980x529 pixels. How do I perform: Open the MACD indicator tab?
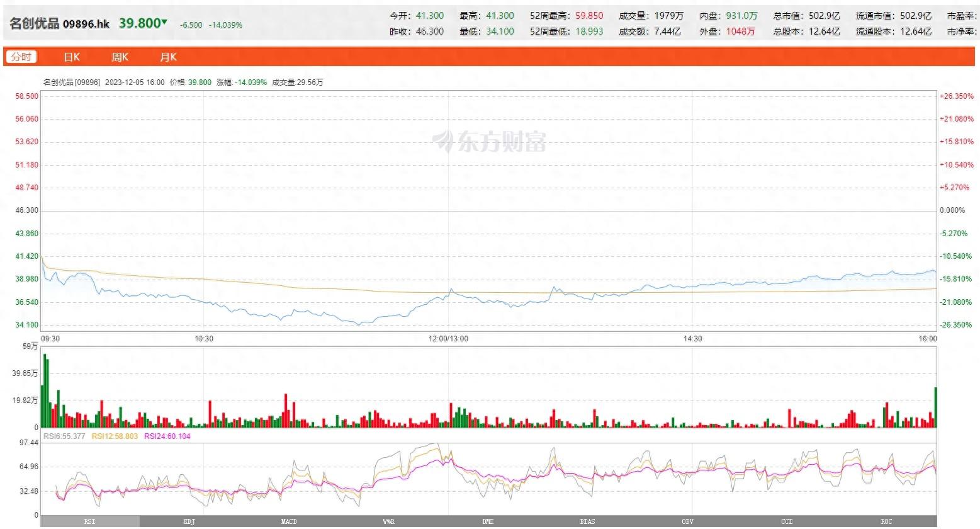[289, 521]
